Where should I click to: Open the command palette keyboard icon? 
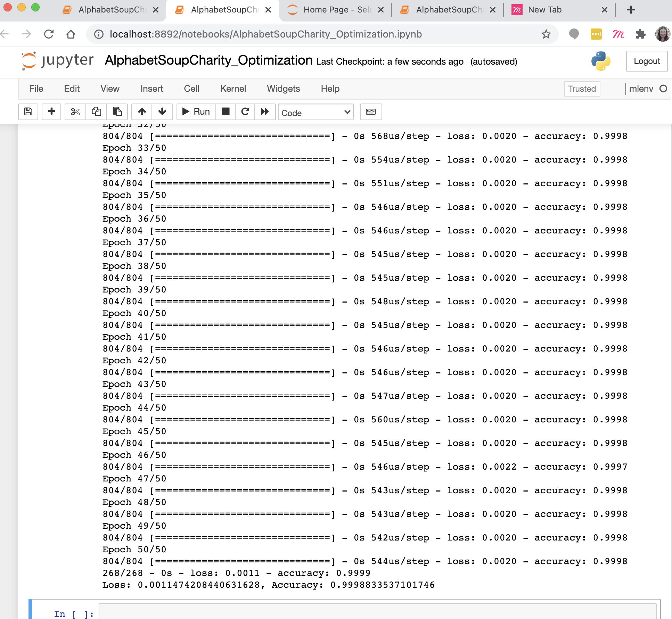pyautogui.click(x=370, y=112)
